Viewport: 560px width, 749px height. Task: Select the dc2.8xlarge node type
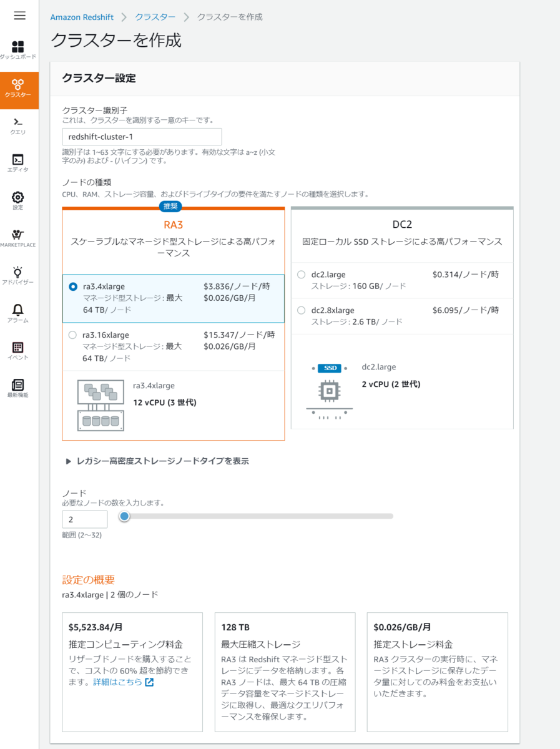click(x=302, y=310)
